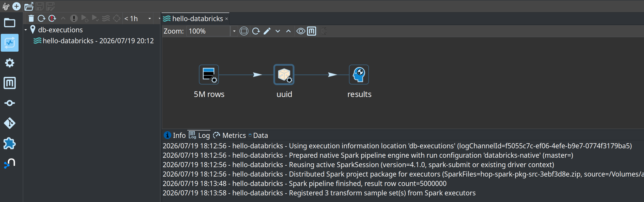Screen dimensions: 644x202
Task: Collapse the db-executions tree node
Action: [x=26, y=30]
